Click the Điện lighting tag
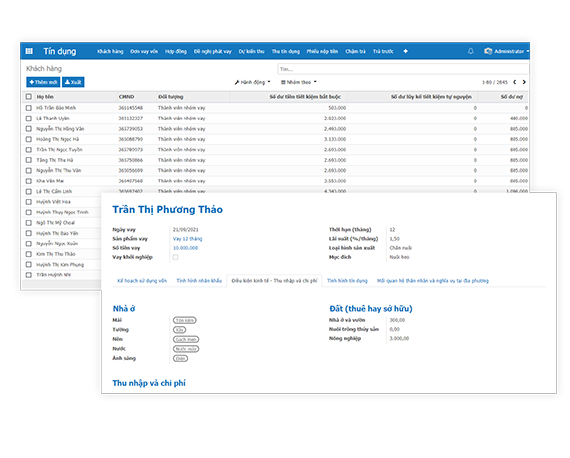The image size is (570, 458). (180, 358)
